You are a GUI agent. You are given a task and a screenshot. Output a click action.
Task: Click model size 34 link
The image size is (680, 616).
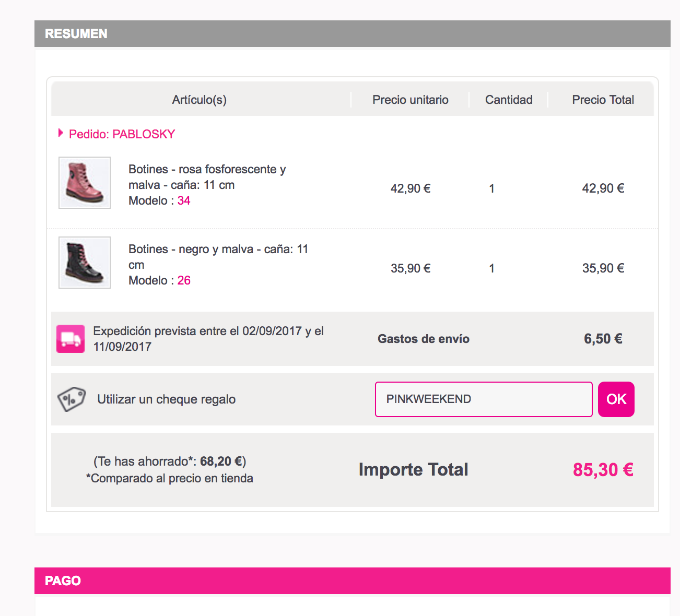184,200
